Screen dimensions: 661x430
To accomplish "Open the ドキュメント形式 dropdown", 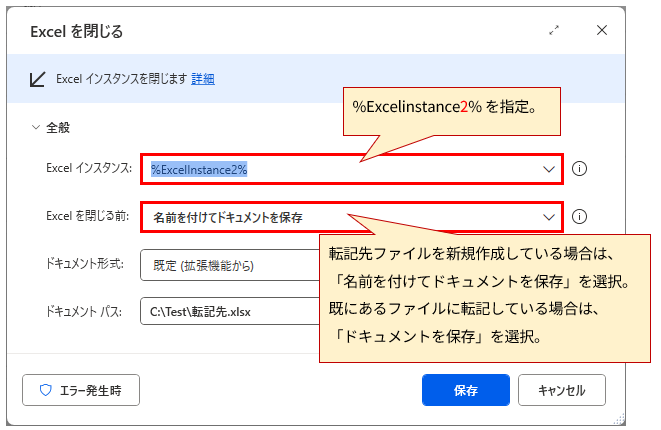I will [230, 265].
